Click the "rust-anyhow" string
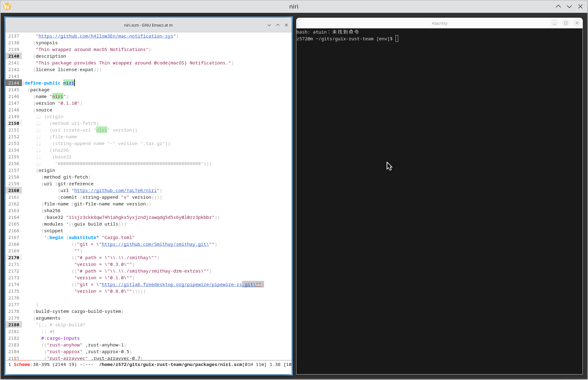The image size is (588, 380). tap(64, 345)
